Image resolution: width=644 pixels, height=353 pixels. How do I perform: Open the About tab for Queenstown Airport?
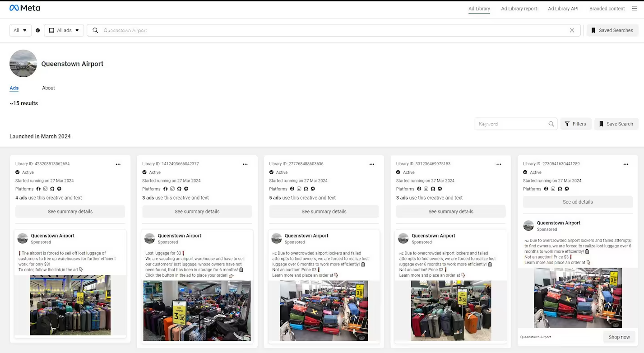[x=48, y=88]
